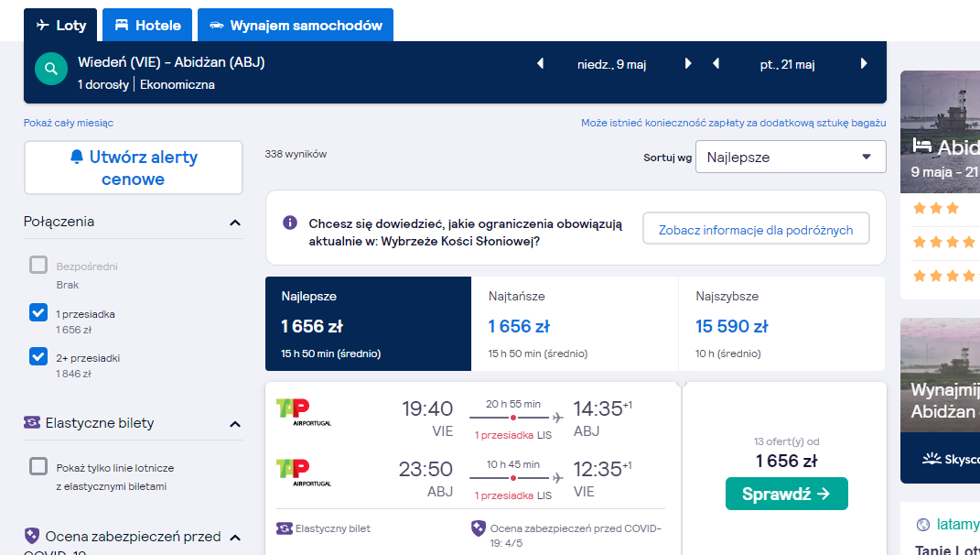Switch to the Hotele tab

(147, 25)
